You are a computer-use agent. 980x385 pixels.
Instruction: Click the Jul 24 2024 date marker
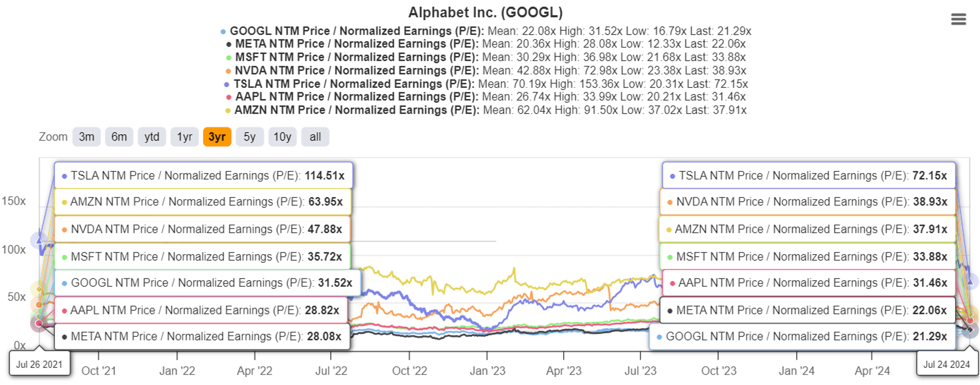point(946,364)
